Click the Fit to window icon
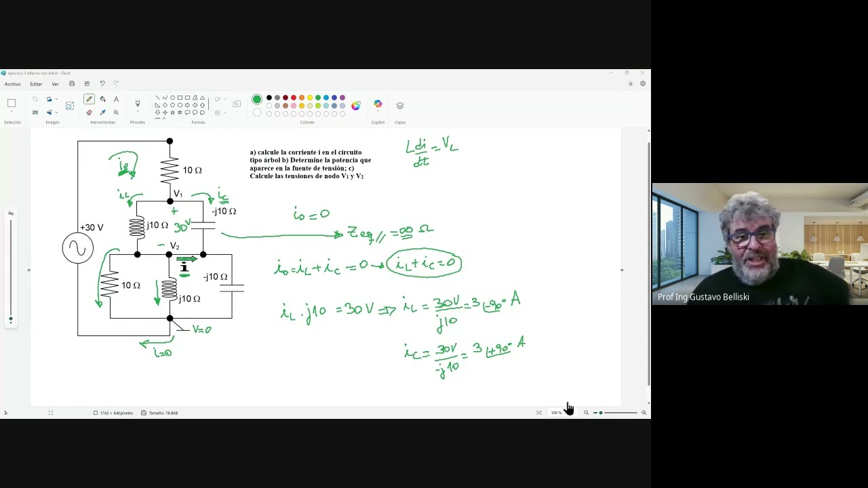868x488 pixels. 539,413
